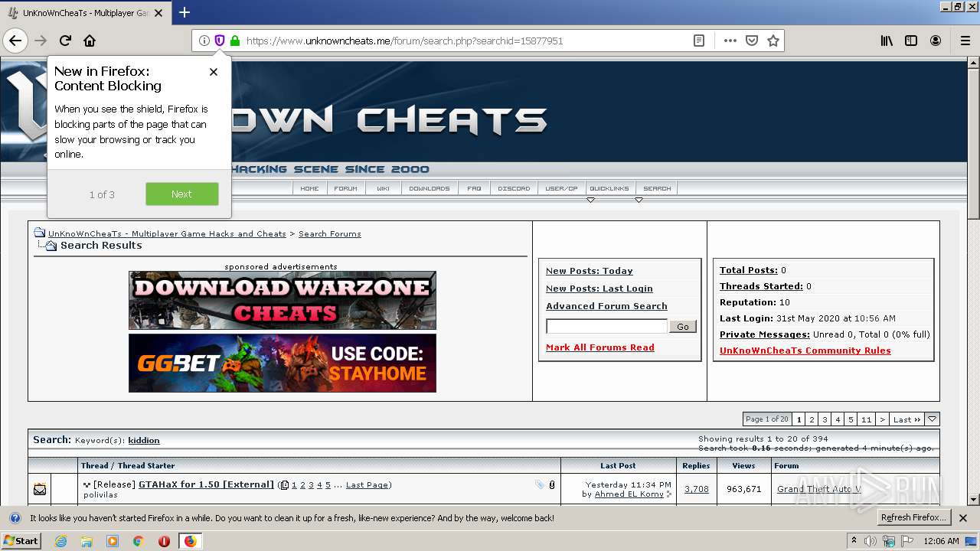Close the Content Blocking popup
The width and height of the screenshot is (980, 551).
coord(214,72)
